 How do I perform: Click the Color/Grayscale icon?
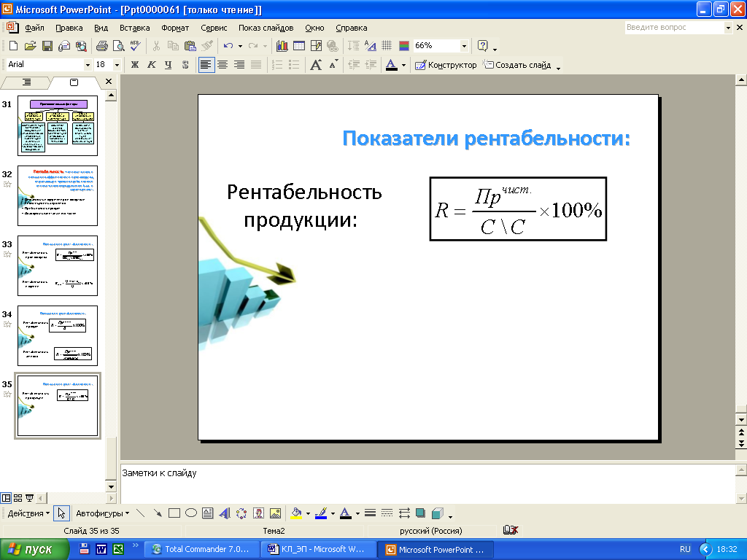tap(404, 46)
